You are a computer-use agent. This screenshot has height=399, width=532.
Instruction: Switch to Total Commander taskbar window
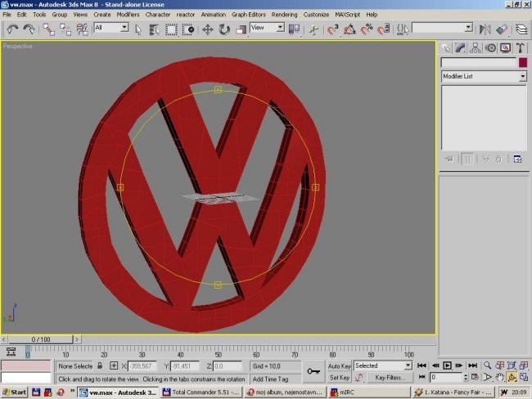click(x=201, y=392)
